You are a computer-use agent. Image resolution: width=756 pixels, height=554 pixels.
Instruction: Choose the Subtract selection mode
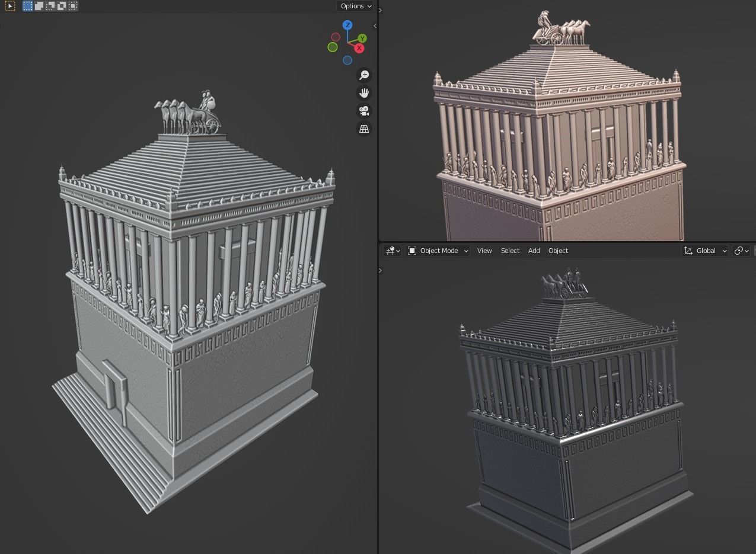click(x=50, y=6)
